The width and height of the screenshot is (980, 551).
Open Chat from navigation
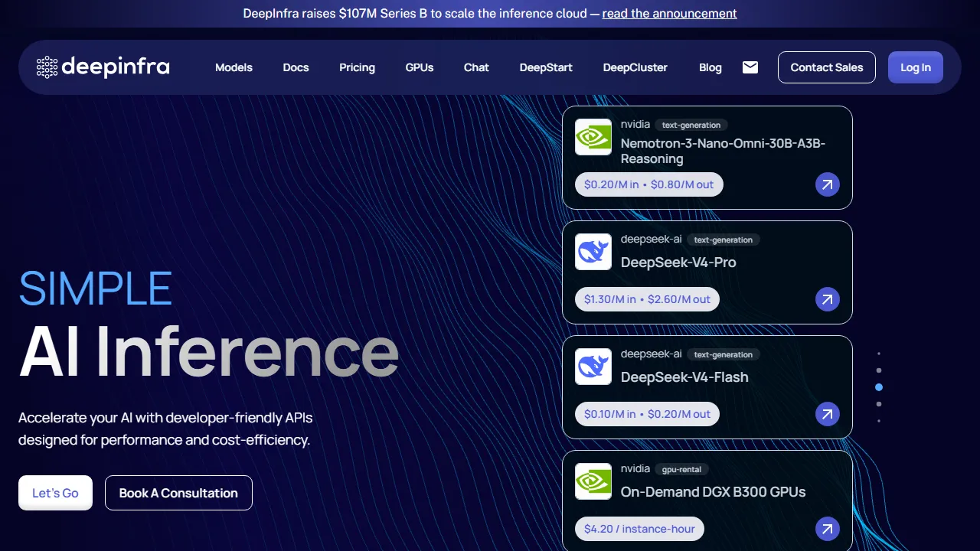[476, 67]
